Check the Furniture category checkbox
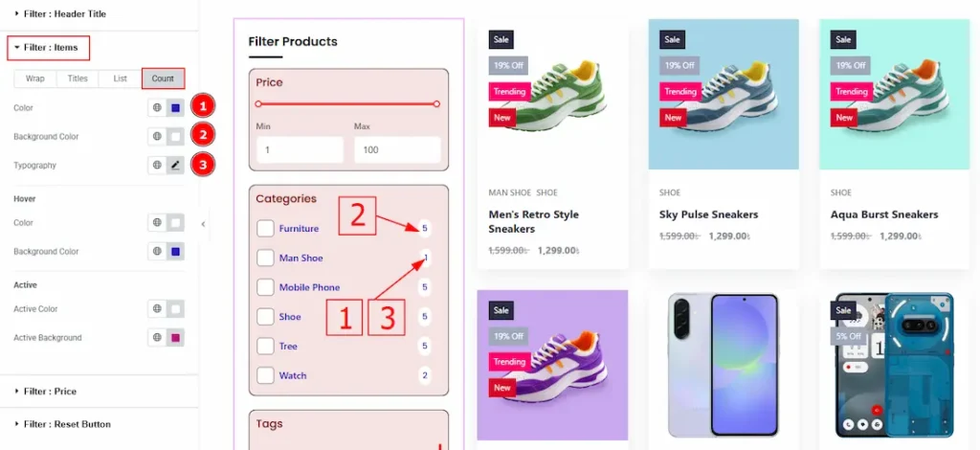 tap(266, 229)
